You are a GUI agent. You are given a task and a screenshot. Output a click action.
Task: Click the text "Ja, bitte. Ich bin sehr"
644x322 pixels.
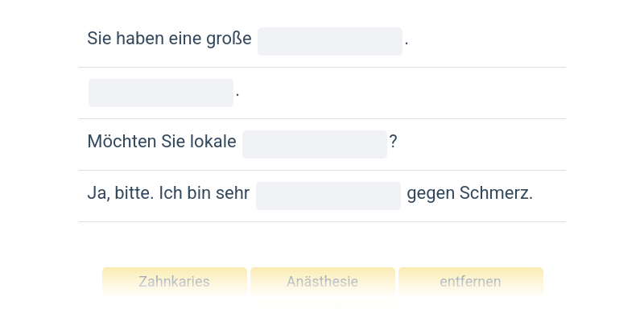point(168,193)
